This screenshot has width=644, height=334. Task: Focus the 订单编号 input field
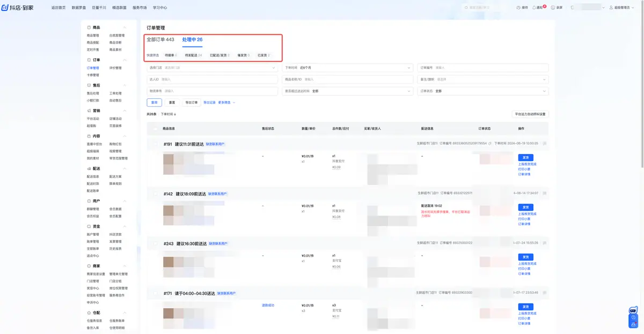(x=483, y=68)
